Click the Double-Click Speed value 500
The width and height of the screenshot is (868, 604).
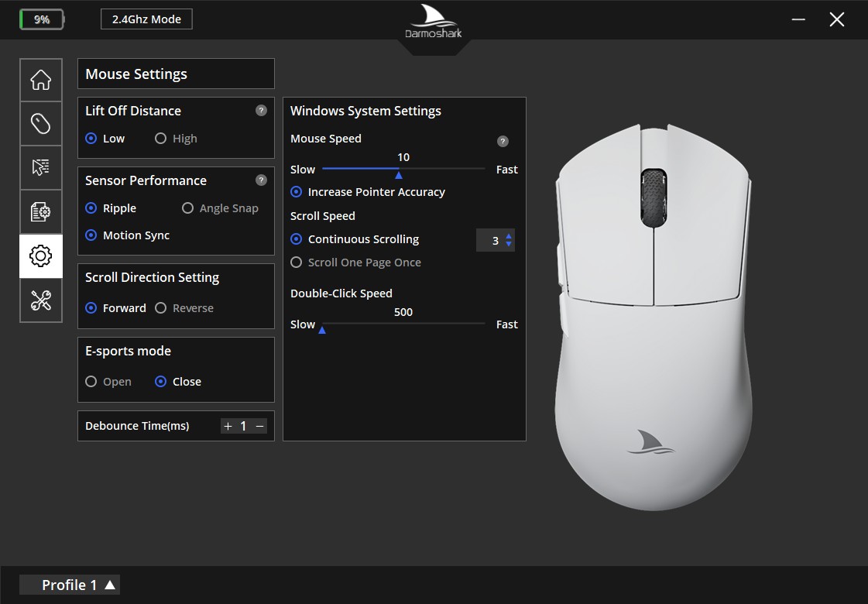coord(403,312)
